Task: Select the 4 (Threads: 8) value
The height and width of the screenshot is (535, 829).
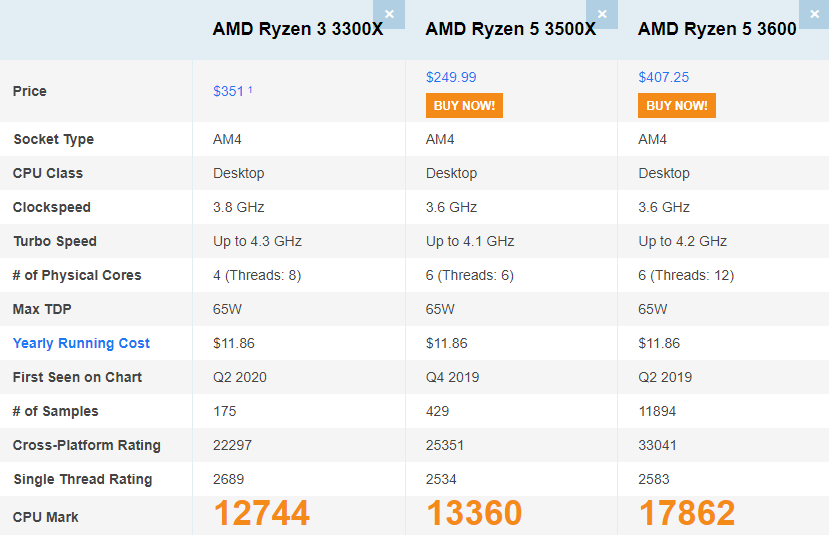Action: [257, 275]
